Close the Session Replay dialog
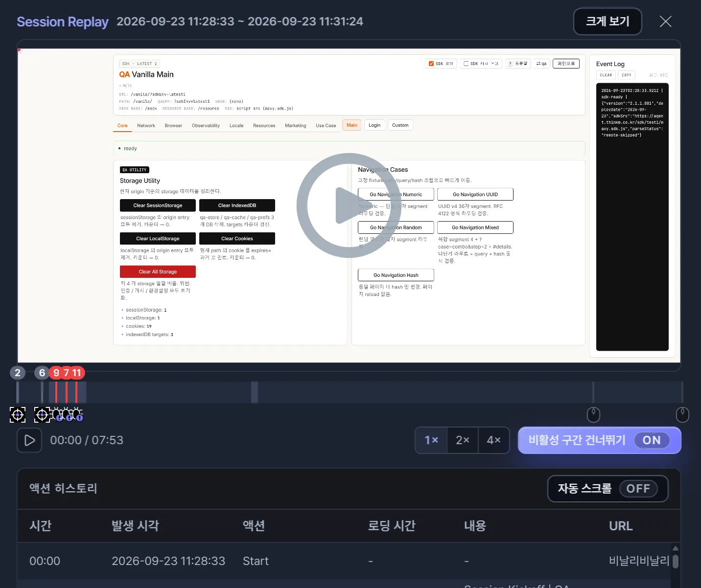The image size is (701, 588). pyautogui.click(x=665, y=22)
